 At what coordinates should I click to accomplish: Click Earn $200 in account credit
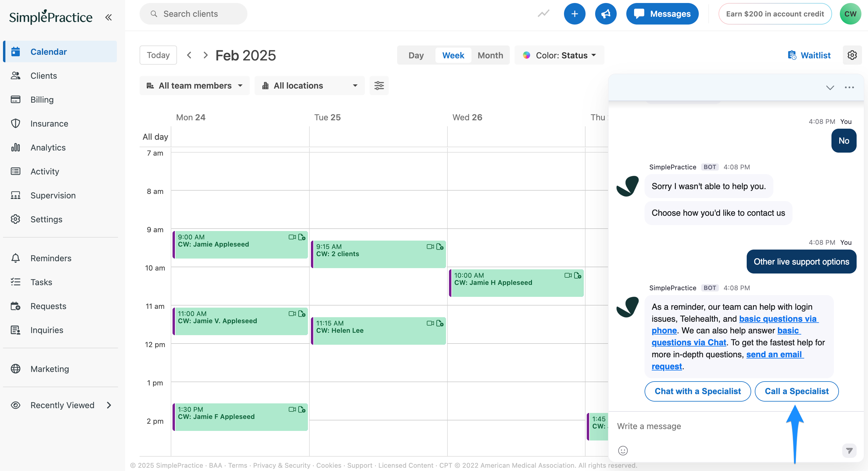pyautogui.click(x=775, y=14)
